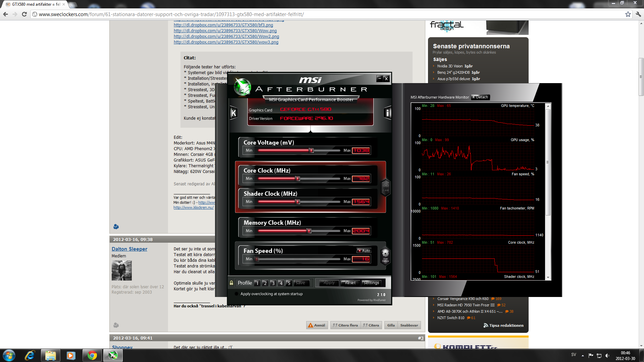The image size is (644, 362).
Task: Toggle the Auto fan speed button
Action: tap(364, 251)
